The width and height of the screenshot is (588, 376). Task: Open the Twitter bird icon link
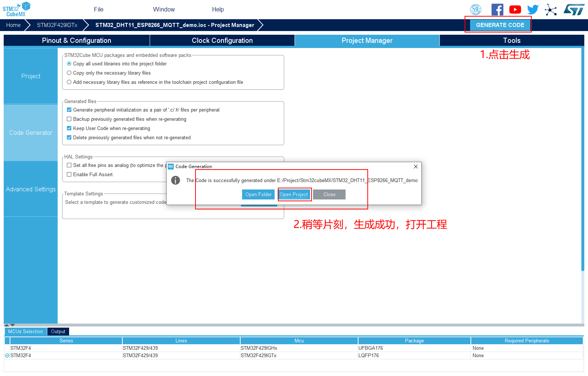(533, 10)
